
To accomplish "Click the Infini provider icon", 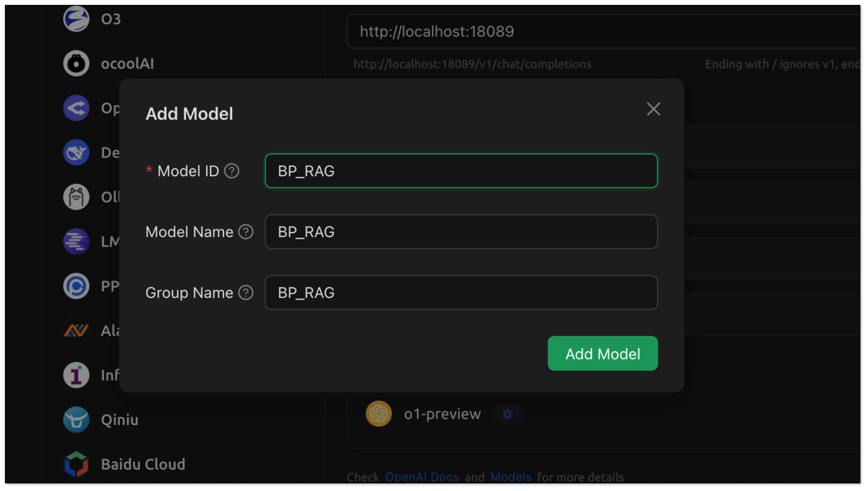I will point(76,375).
